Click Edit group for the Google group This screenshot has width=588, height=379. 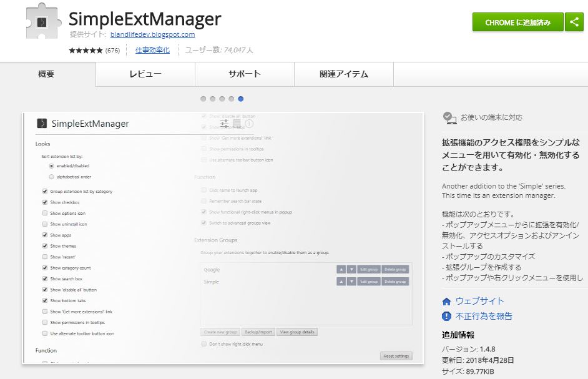click(369, 270)
